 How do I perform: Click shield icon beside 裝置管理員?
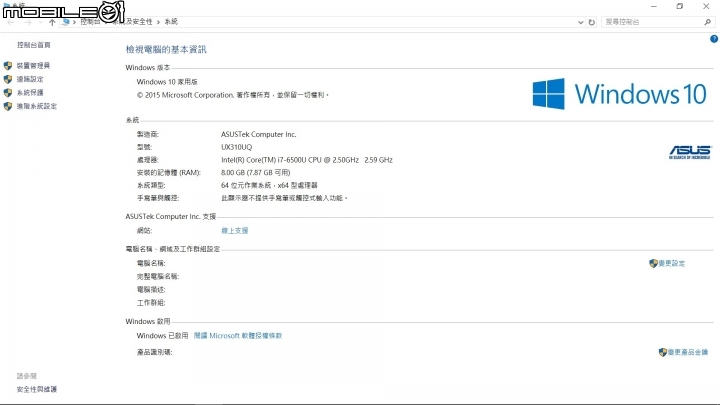point(8,66)
